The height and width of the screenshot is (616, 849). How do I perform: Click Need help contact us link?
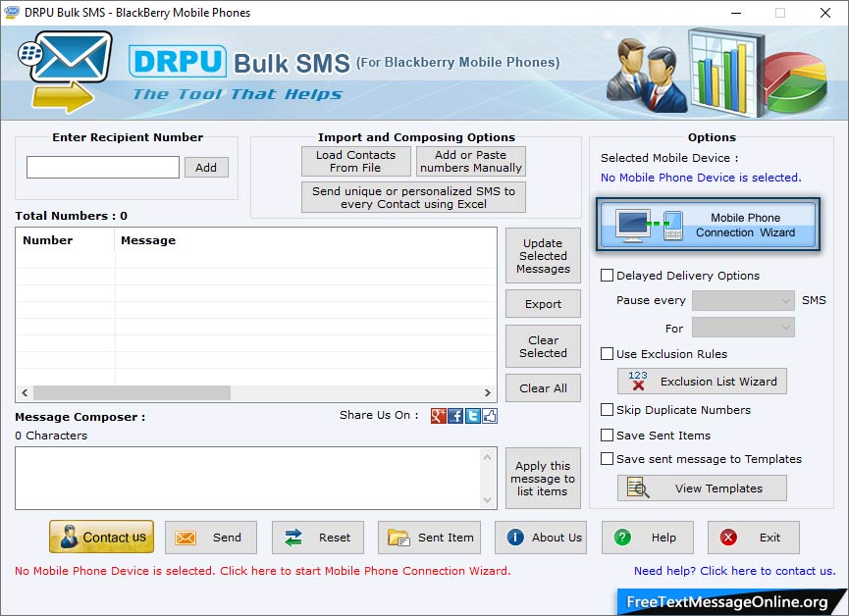click(735, 571)
